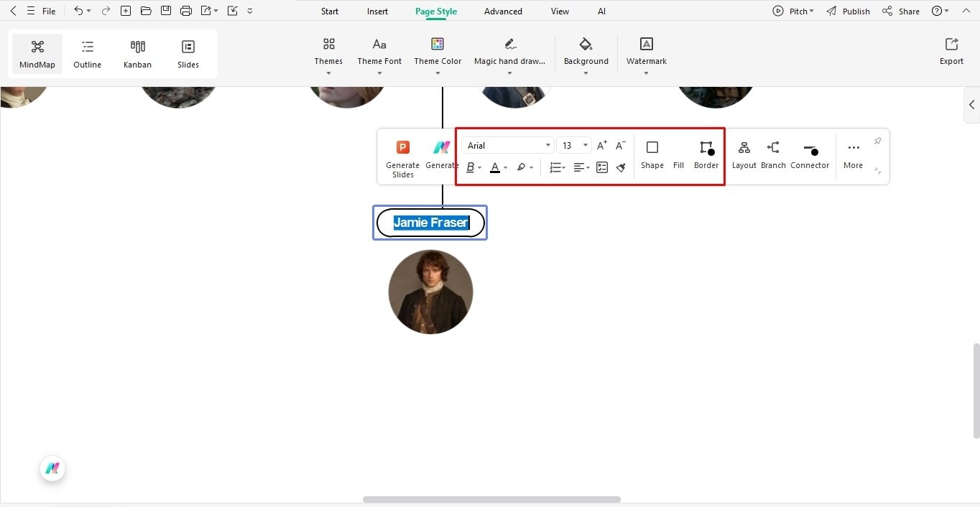This screenshot has width=980, height=507.
Task: Open the Magic hand drawing tool
Action: point(509,50)
